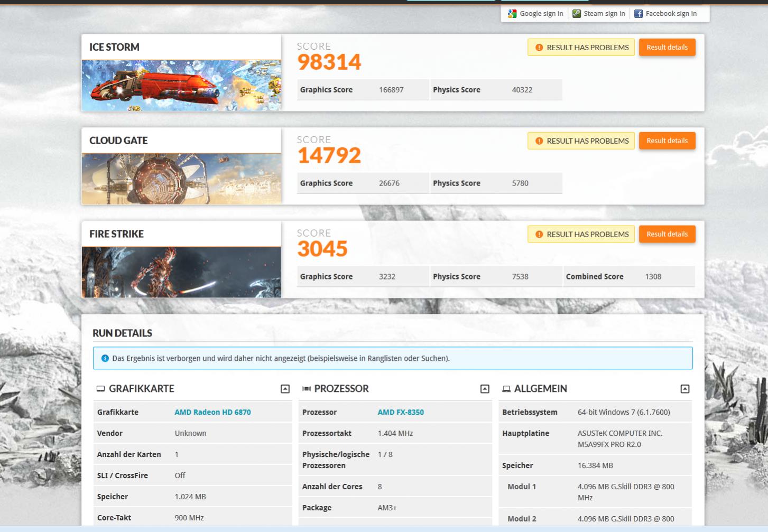Image resolution: width=768 pixels, height=532 pixels.
Task: Sign in with Steam link
Action: [x=604, y=14]
